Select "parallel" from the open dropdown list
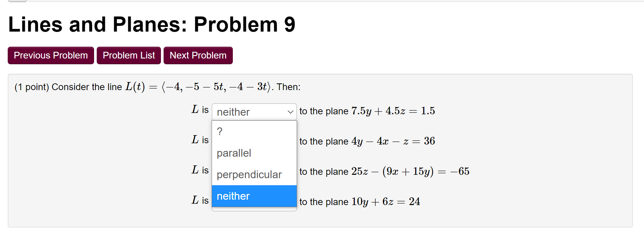This screenshot has width=644, height=238. pos(233,153)
